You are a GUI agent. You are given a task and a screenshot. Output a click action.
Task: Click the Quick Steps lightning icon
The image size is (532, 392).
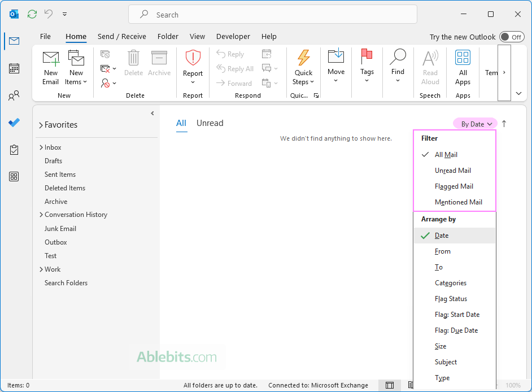coord(303,58)
